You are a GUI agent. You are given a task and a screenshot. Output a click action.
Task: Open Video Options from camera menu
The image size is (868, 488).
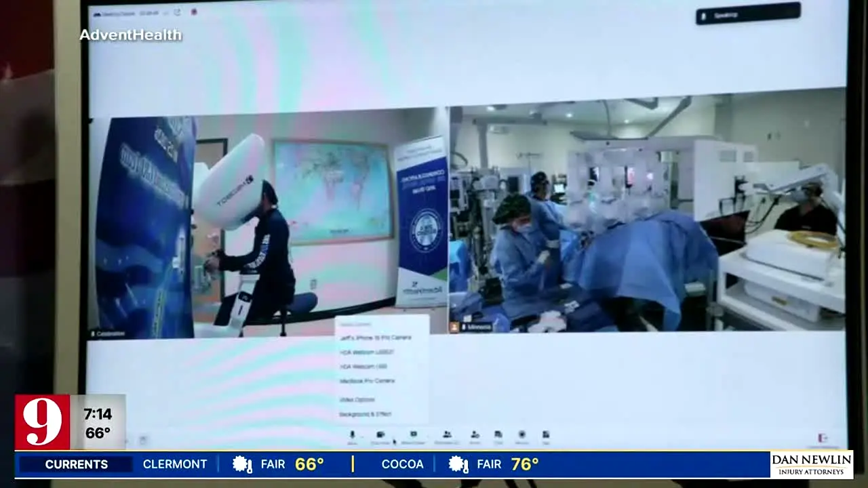point(357,400)
